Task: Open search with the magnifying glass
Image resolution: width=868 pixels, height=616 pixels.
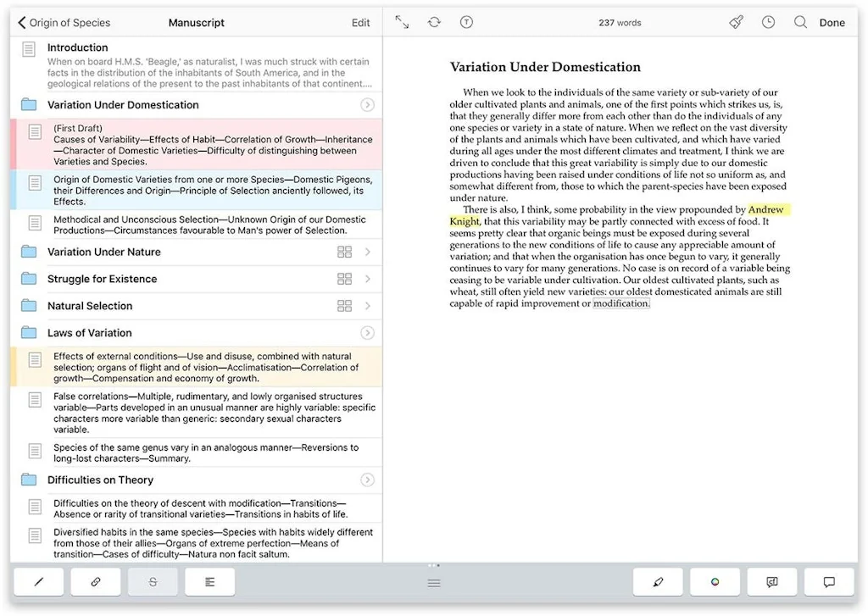Action: tap(800, 22)
